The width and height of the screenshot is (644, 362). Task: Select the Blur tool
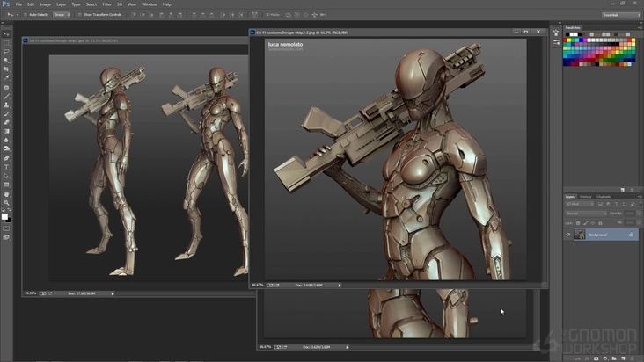[6, 140]
